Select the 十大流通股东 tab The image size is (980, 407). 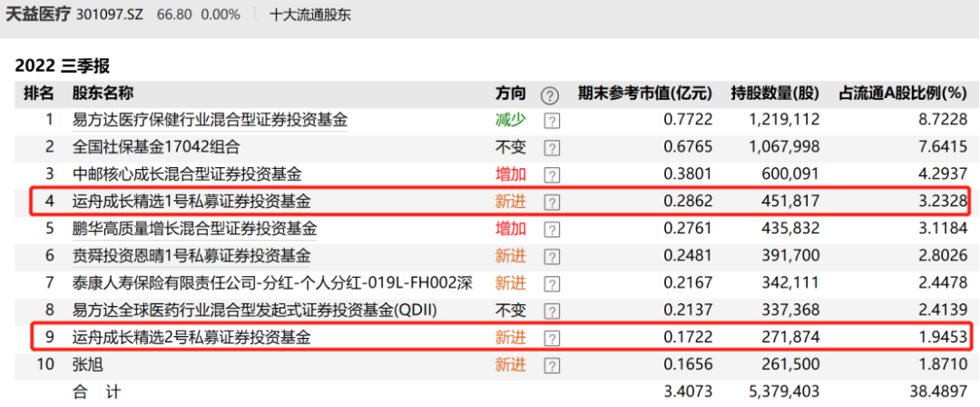[310, 15]
